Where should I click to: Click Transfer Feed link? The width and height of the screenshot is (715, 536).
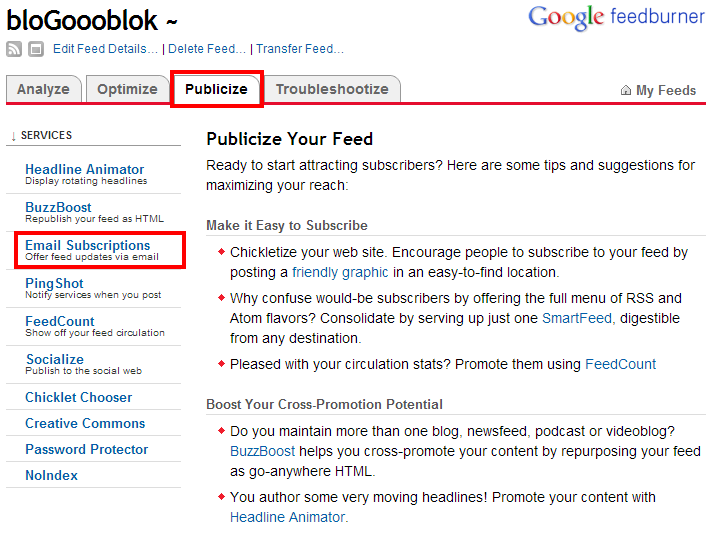[300, 49]
